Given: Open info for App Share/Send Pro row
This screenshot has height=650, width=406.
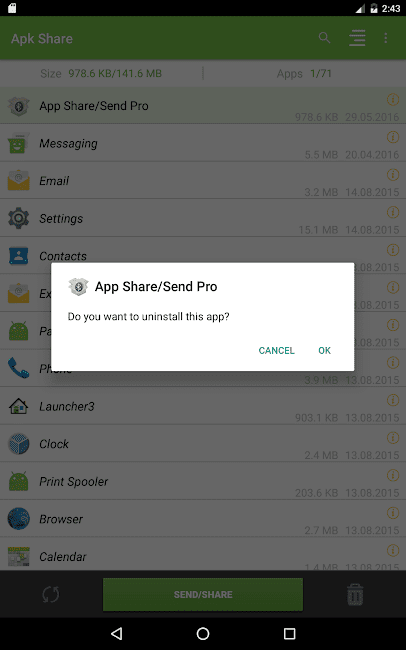Looking at the screenshot, I should (393, 99).
